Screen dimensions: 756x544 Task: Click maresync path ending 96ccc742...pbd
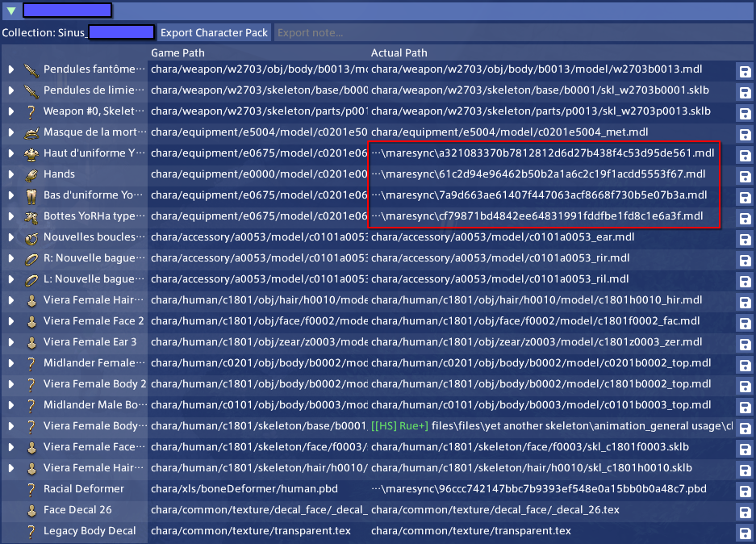pyautogui.click(x=539, y=488)
